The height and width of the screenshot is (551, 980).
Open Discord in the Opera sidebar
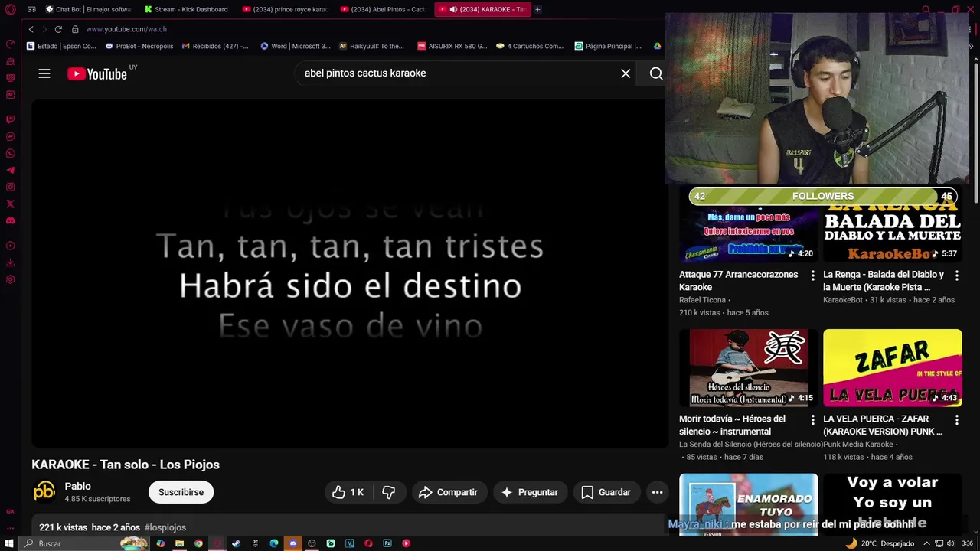(x=11, y=220)
